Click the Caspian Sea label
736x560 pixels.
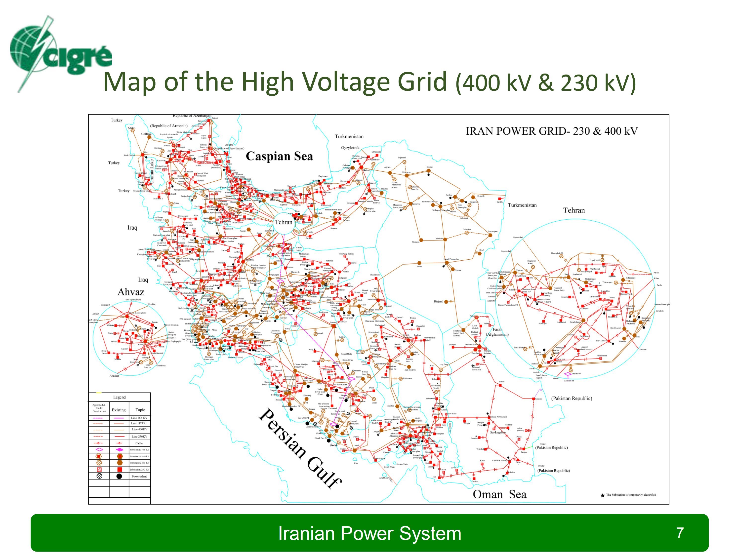pyautogui.click(x=279, y=156)
